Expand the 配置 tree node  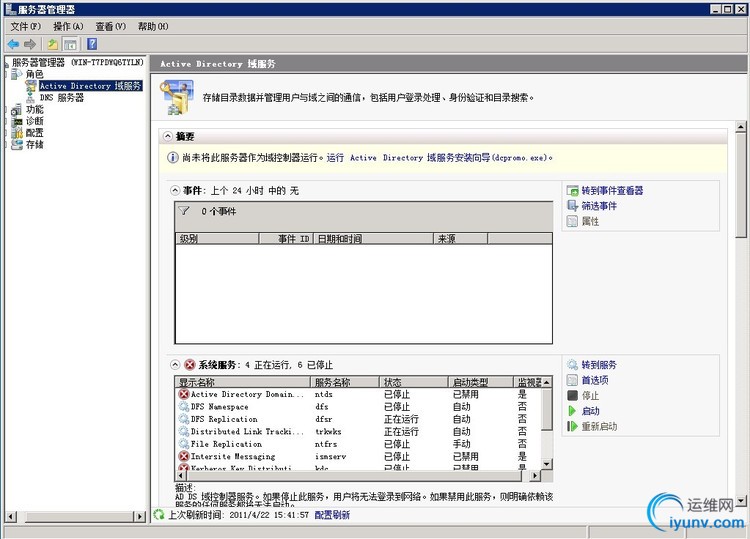[7, 132]
